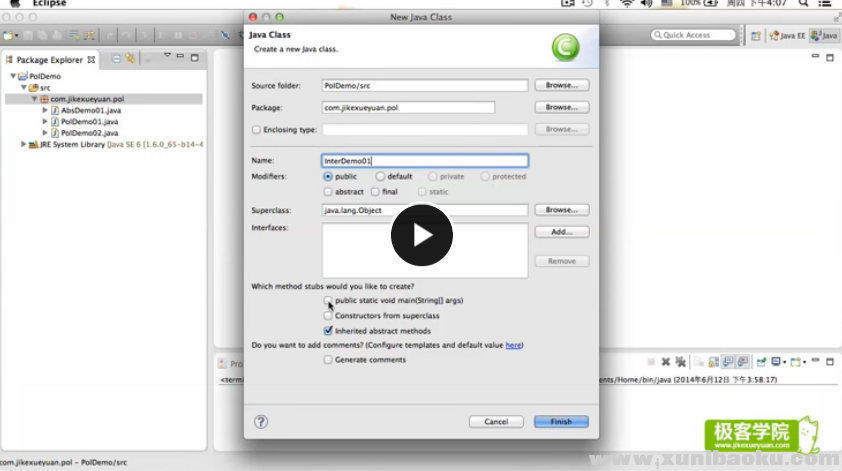842x471 pixels.
Task: Click the Open Perspective icon
Action: coord(756,35)
